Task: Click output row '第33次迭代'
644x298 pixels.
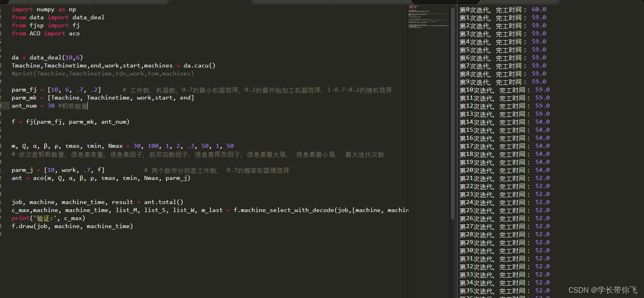Action: [504, 274]
